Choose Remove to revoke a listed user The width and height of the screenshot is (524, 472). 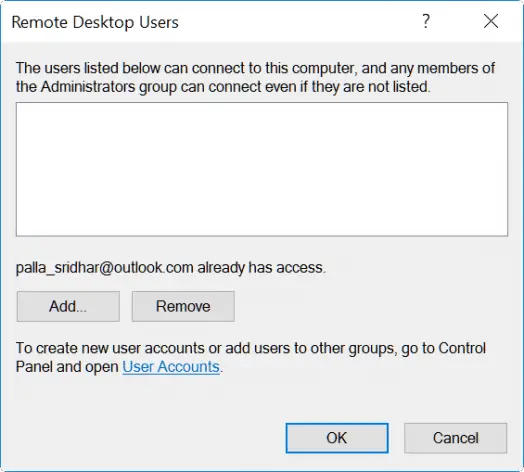pyautogui.click(x=183, y=306)
